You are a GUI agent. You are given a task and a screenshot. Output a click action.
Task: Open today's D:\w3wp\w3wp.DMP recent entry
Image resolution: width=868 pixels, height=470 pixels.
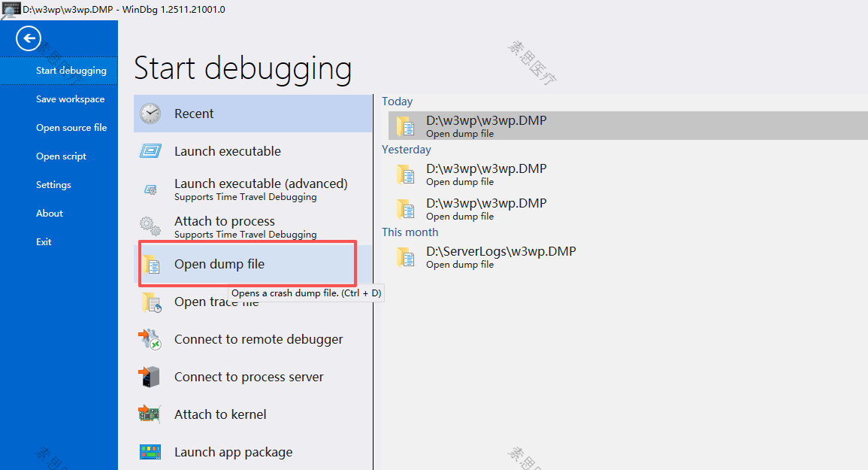628,126
